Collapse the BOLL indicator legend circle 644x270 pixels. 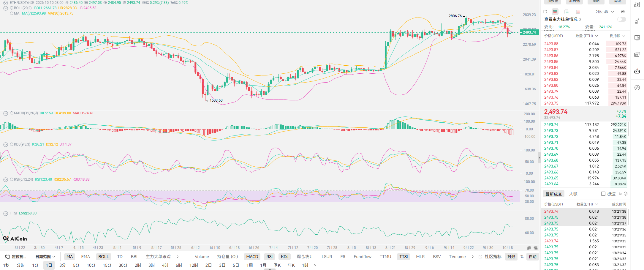5,8
